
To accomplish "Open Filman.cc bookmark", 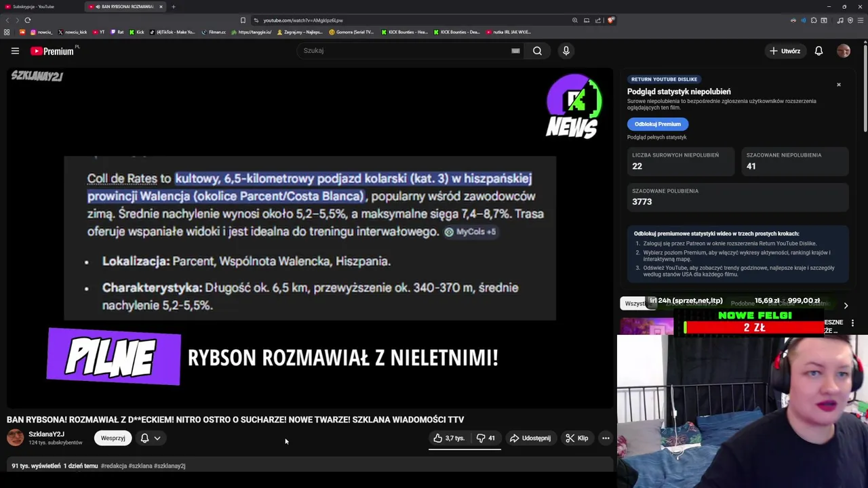I will [x=214, y=32].
